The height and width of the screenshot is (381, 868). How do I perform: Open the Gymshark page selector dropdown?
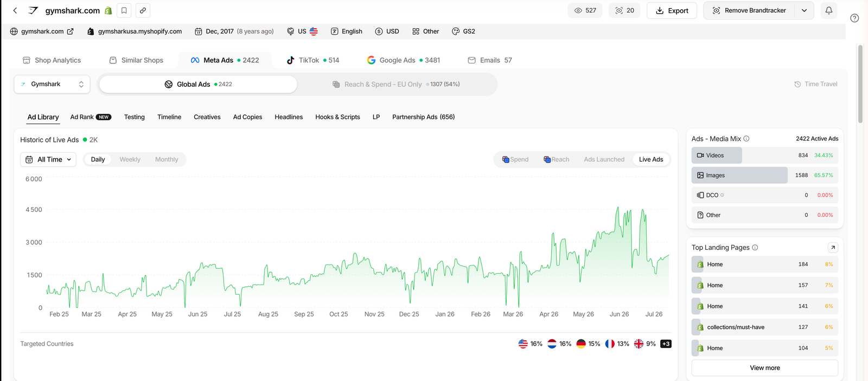click(52, 84)
